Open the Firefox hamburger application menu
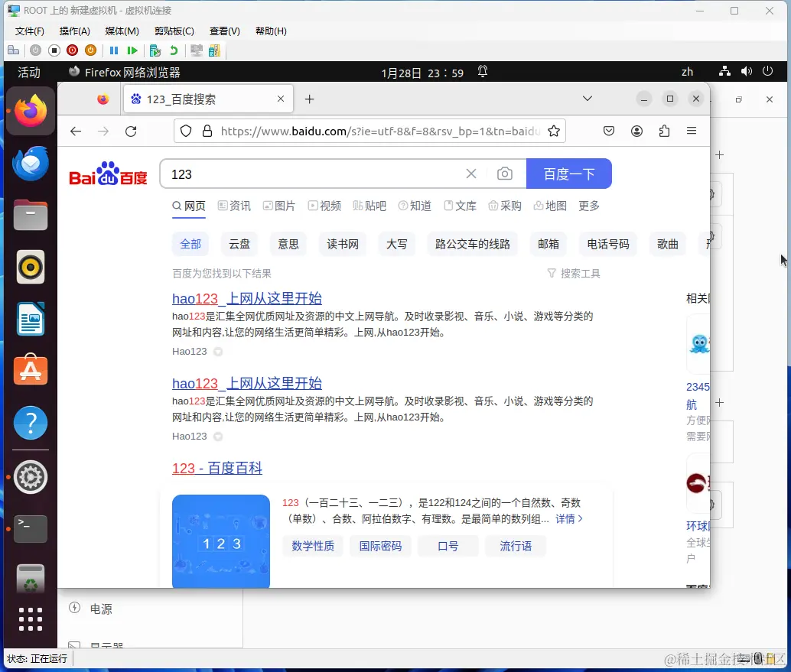 692,131
